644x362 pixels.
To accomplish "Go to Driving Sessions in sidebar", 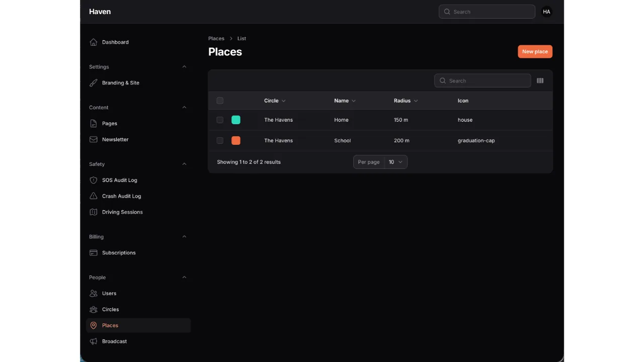I will [138, 212].
